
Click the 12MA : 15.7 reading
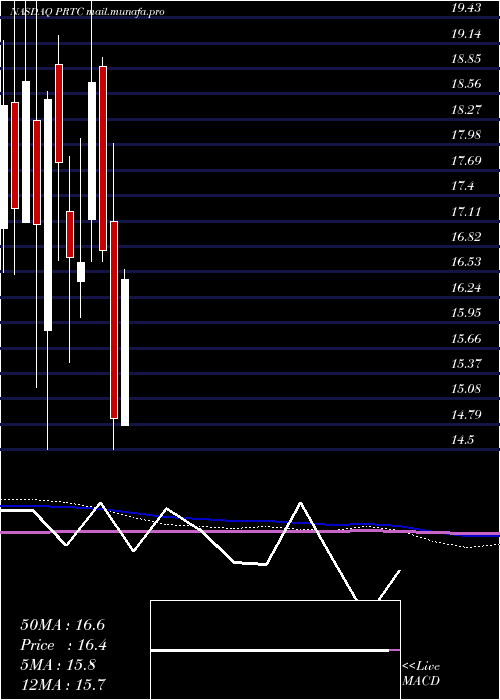(x=62, y=684)
